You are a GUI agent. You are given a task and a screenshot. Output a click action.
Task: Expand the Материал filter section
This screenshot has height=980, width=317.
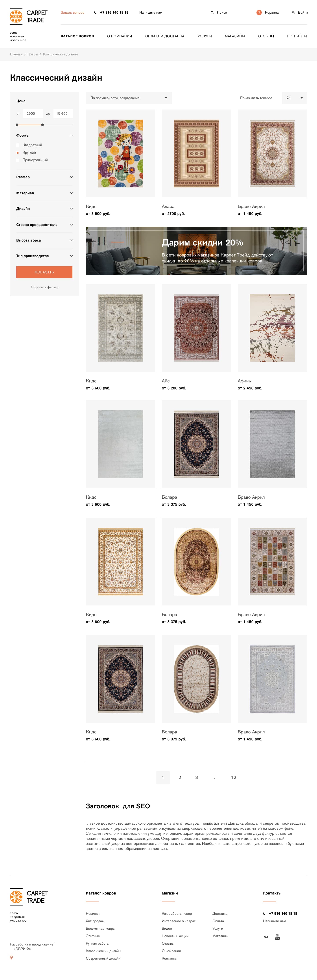pos(44,193)
